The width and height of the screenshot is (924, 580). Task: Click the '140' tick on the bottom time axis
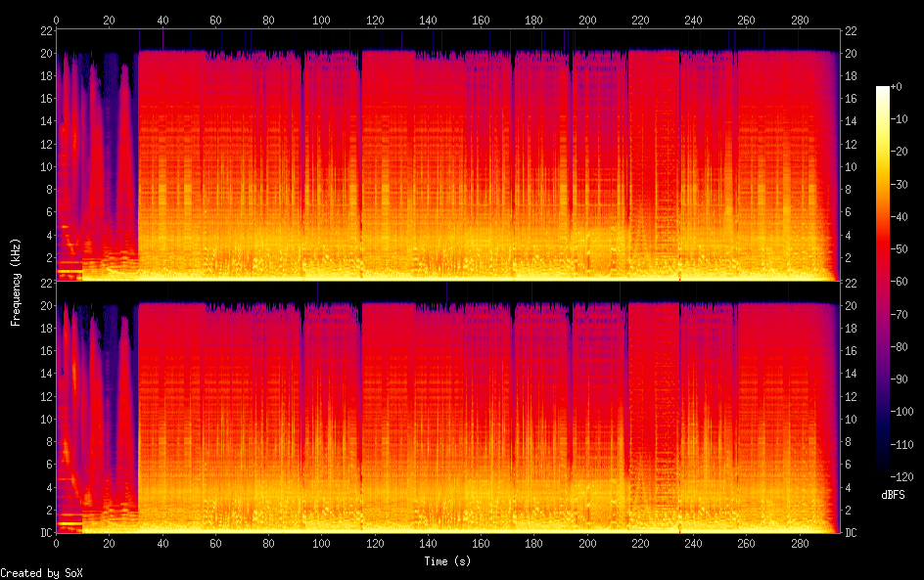coord(428,545)
